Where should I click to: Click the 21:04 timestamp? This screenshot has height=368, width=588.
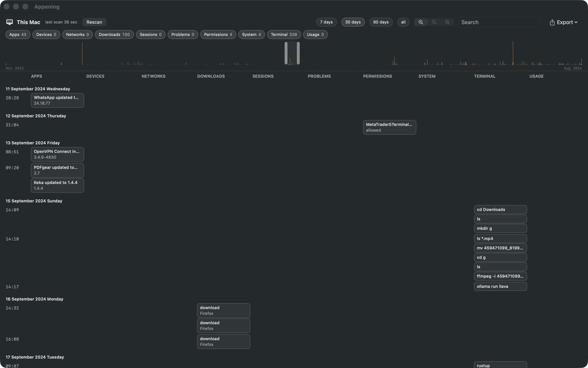pyautogui.click(x=12, y=125)
